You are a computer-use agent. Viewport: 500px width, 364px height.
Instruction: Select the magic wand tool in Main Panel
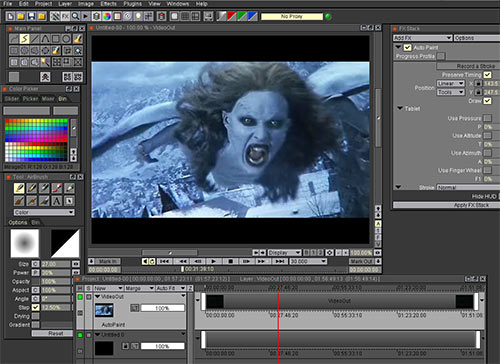[45, 62]
